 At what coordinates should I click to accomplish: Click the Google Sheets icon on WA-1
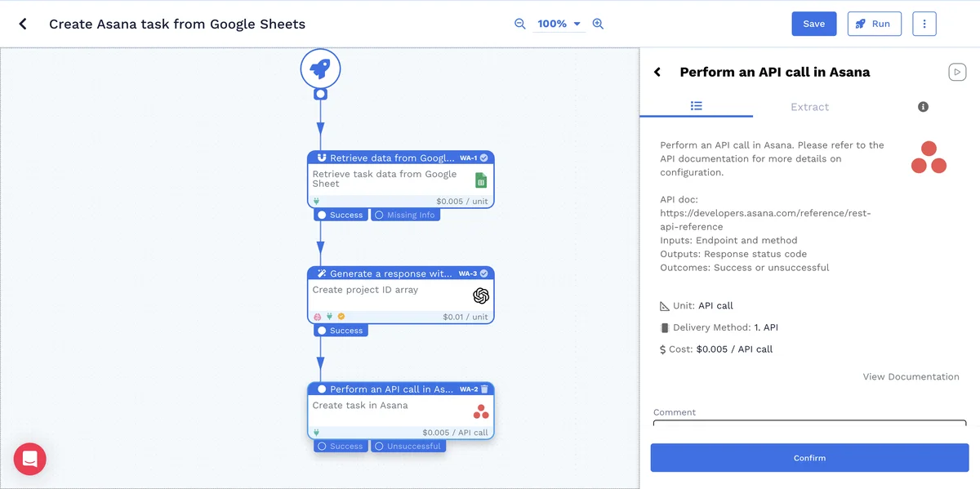pos(481,180)
